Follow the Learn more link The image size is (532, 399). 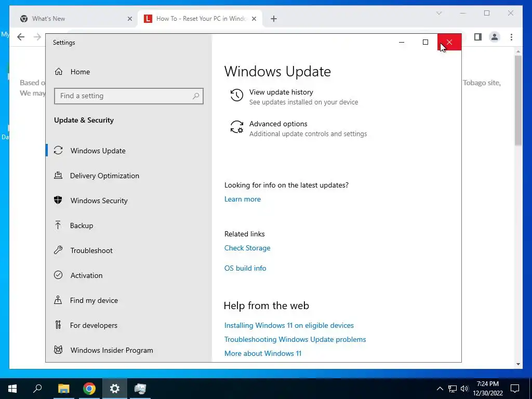coord(243,199)
